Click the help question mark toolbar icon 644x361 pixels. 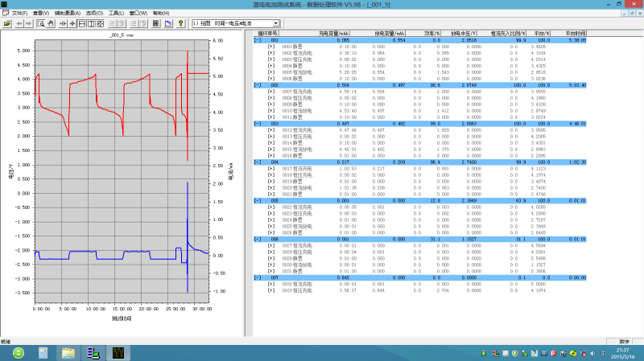(x=180, y=23)
